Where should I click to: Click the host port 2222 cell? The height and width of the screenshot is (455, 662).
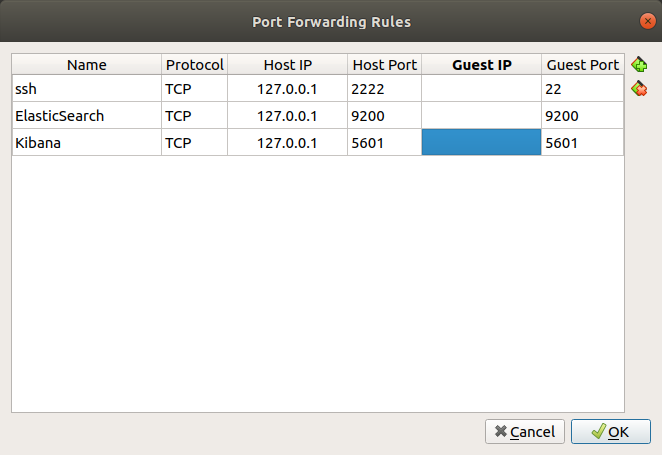click(385, 89)
